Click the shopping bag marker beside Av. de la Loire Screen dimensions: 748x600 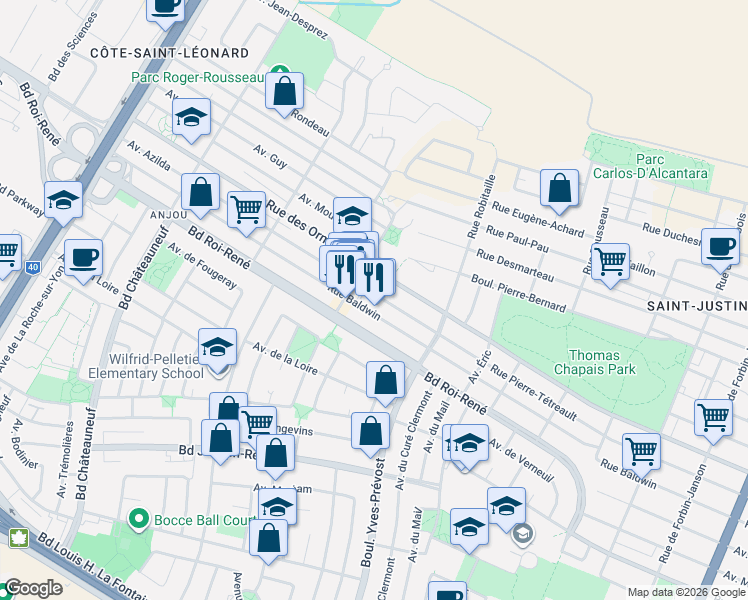click(385, 383)
